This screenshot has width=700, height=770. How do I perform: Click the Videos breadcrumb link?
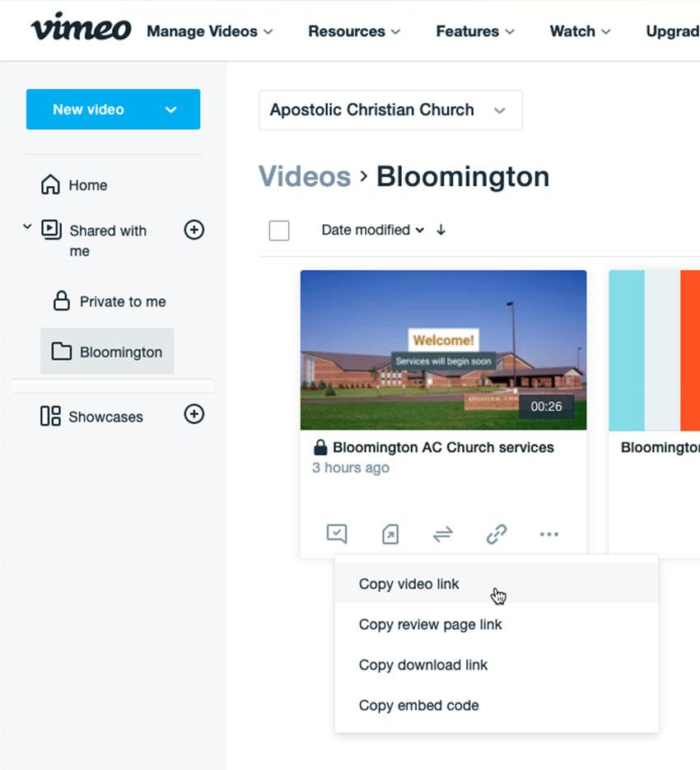305,176
